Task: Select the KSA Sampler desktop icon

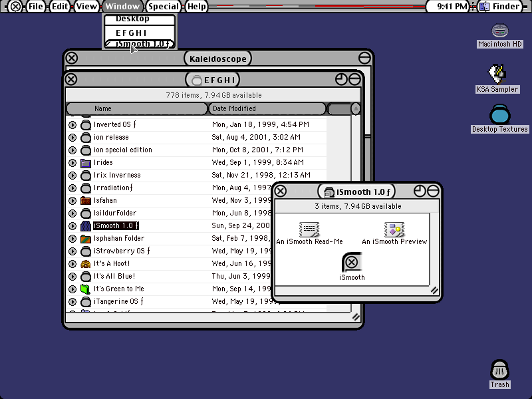Action: (x=497, y=74)
